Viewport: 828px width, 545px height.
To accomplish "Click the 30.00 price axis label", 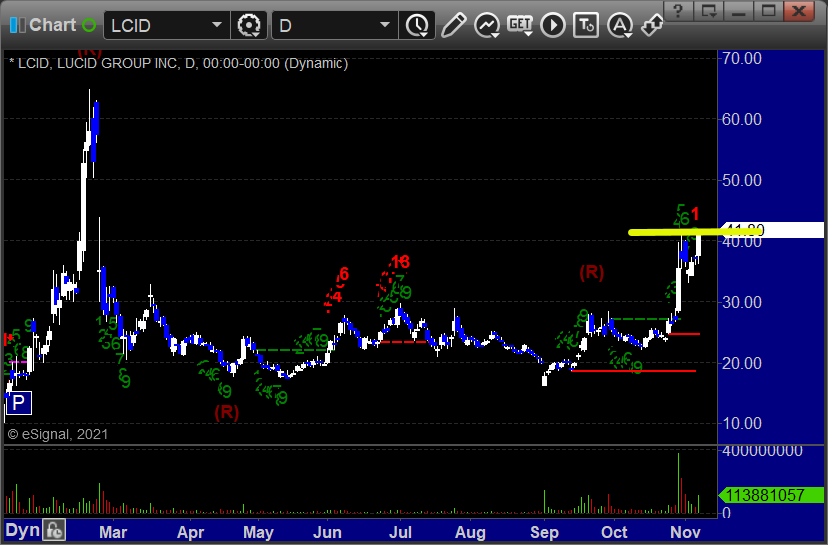I will (741, 302).
